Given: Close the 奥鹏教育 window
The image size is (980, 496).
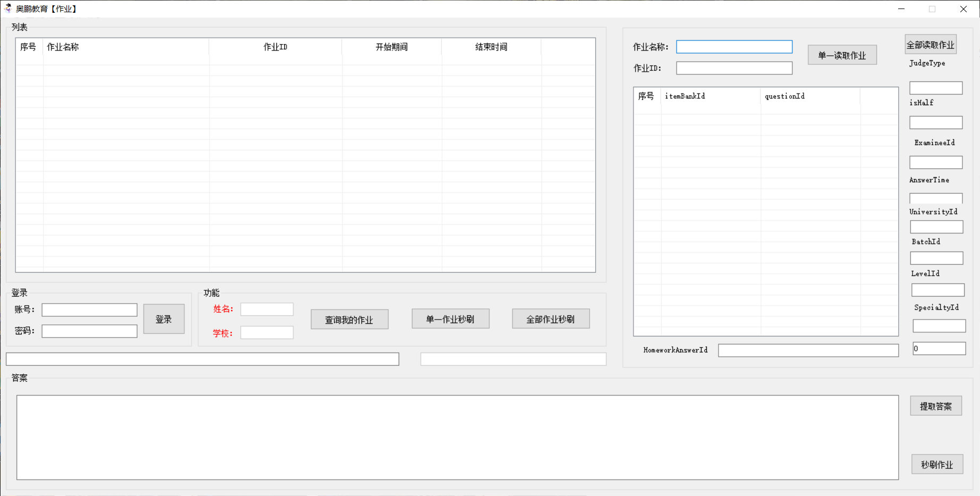Looking at the screenshot, I should coord(964,9).
